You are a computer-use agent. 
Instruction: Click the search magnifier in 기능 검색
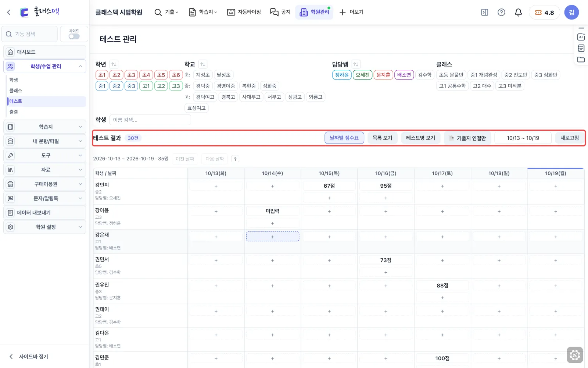click(x=9, y=34)
